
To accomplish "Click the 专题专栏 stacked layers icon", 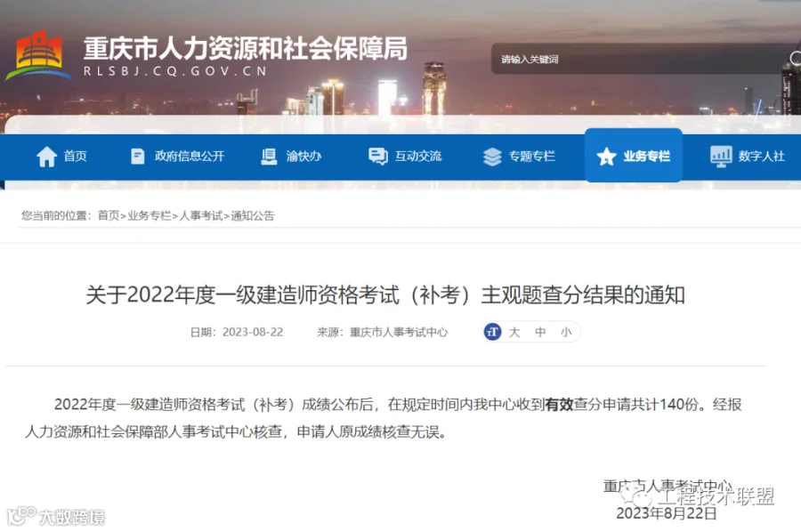I will click(492, 157).
